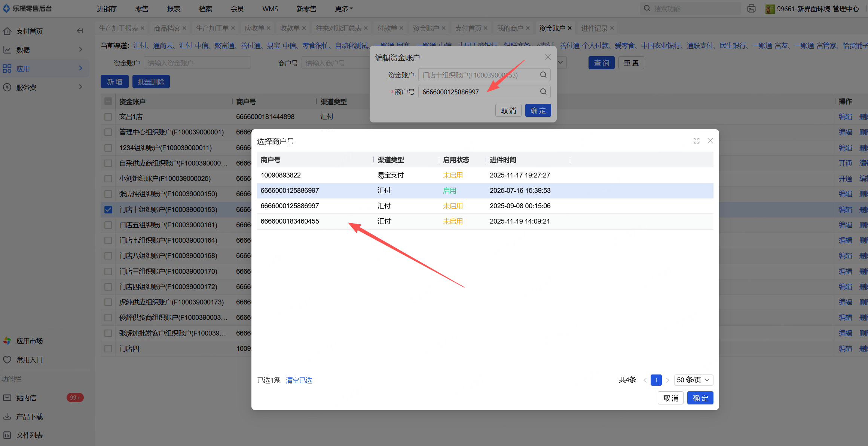Open 应用市场 colorful icon
Image resolution: width=868 pixels, height=446 pixels.
(x=7, y=341)
